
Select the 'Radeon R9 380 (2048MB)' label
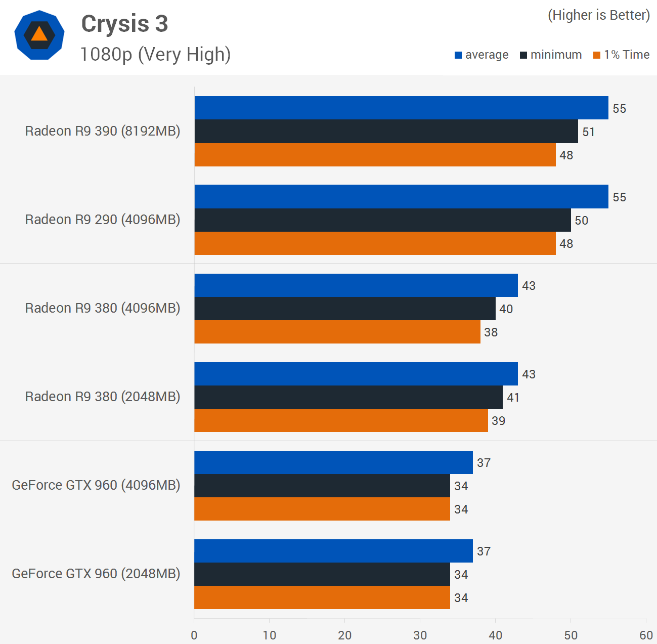tap(103, 397)
